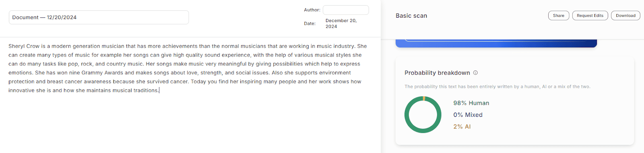This screenshot has width=644, height=153.
Task: Select the December 20, 2024 date value
Action: coord(341,23)
